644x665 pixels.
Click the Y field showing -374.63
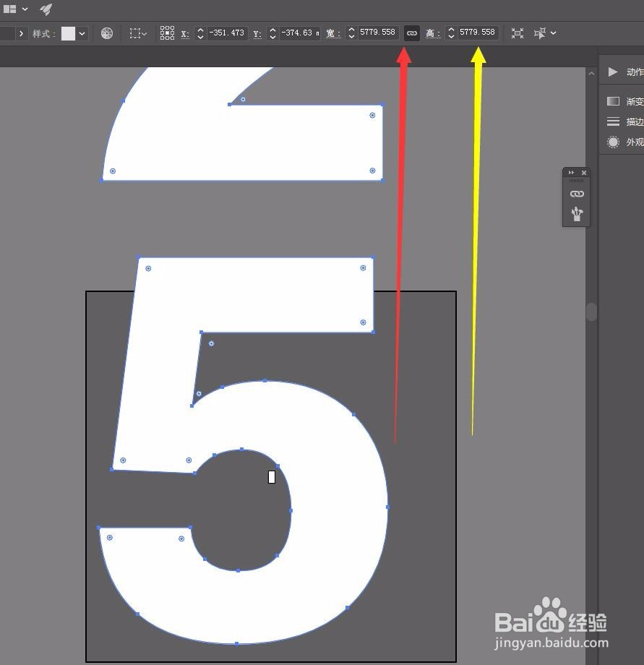point(300,33)
